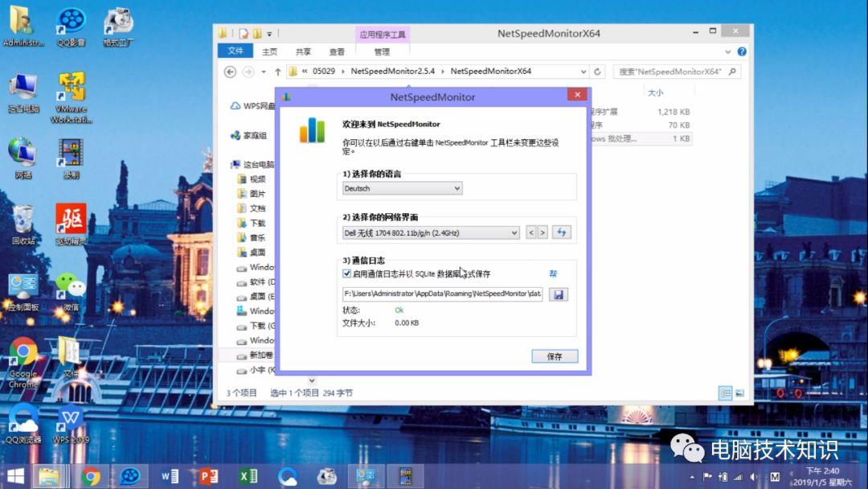Switch to large icons view in status bar
Image resolution: width=868 pixels, height=489 pixels.
pyautogui.click(x=739, y=392)
